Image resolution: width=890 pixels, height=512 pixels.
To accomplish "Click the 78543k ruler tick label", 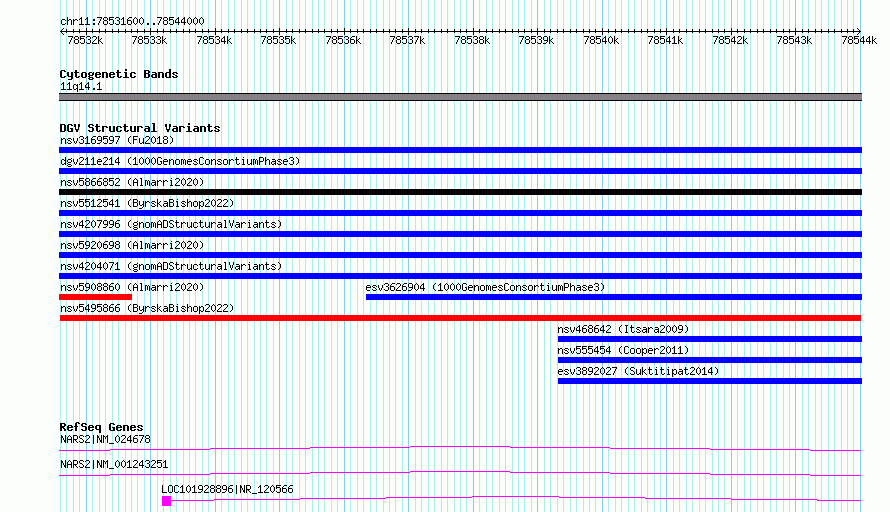I will 794,40.
